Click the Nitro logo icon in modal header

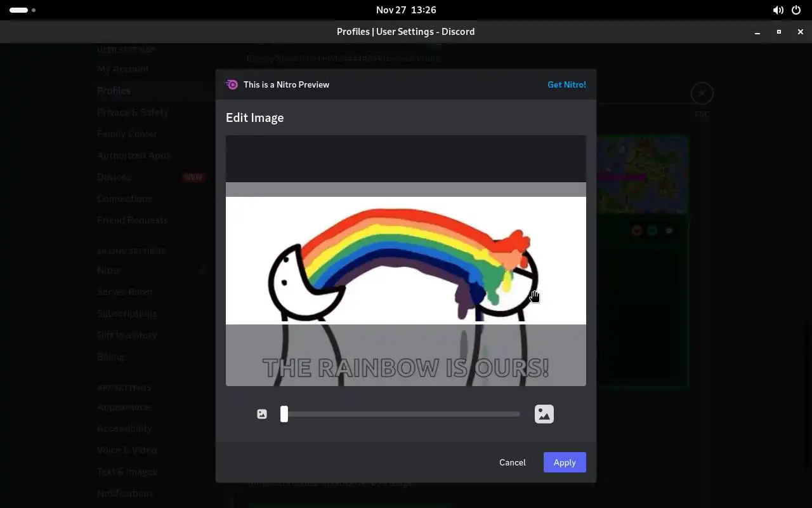pyautogui.click(x=232, y=84)
